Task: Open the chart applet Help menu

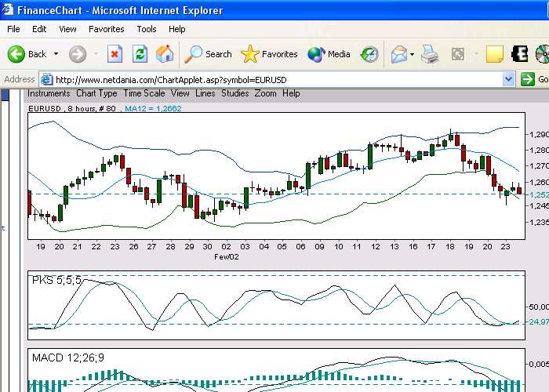Action: (291, 93)
